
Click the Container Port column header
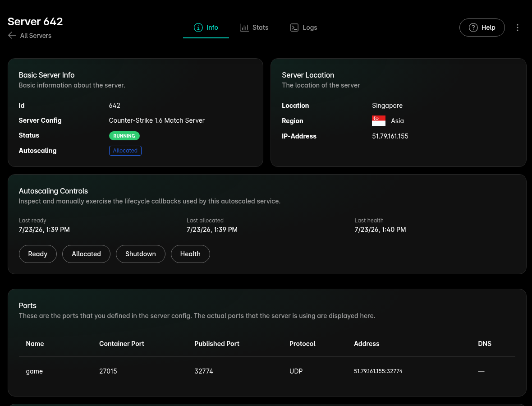click(121, 344)
